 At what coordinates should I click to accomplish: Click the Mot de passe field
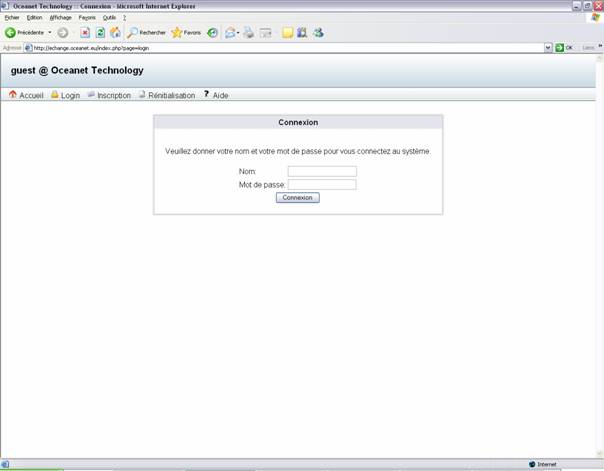pyautogui.click(x=322, y=184)
